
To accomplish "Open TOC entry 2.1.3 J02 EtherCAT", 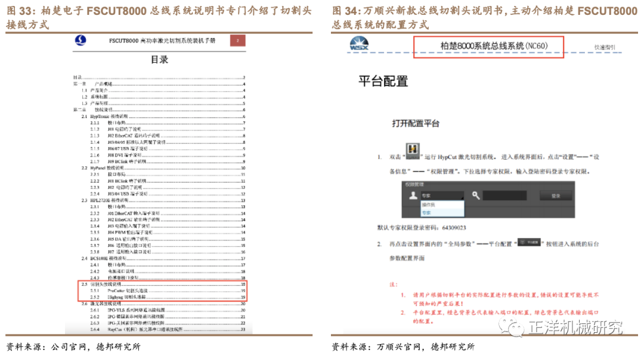I will click(168, 135).
